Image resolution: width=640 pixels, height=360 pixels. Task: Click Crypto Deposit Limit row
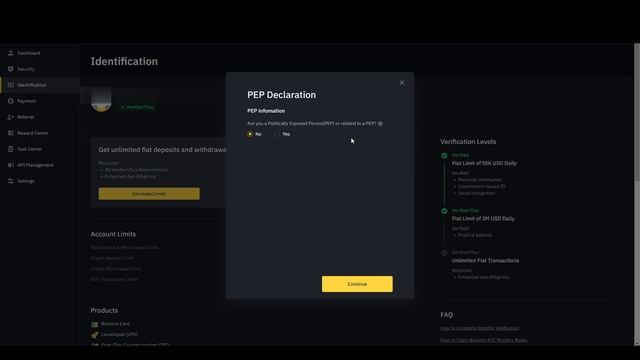112,258
